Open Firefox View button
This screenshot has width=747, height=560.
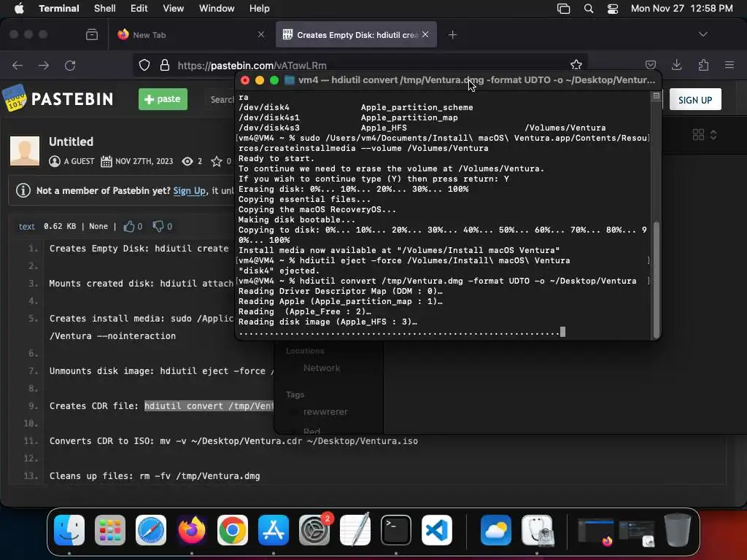click(92, 35)
